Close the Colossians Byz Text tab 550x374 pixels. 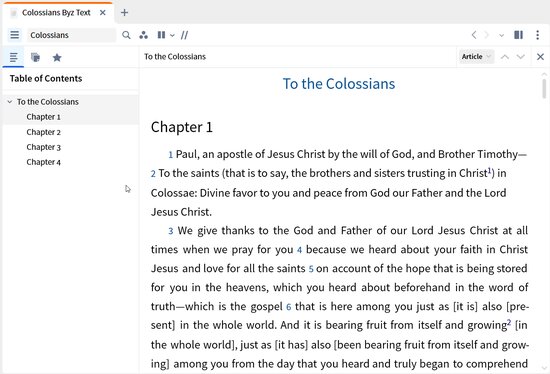[x=103, y=13]
